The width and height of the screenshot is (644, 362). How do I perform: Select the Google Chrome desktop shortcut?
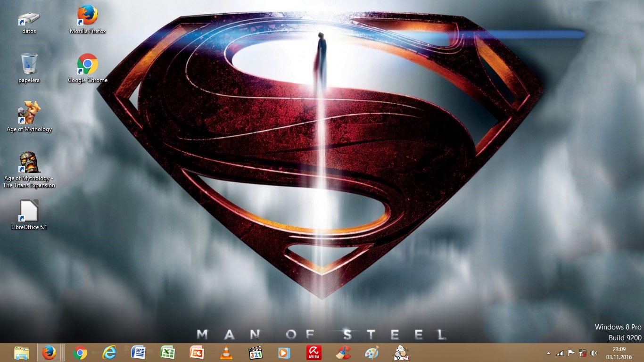[x=88, y=65]
